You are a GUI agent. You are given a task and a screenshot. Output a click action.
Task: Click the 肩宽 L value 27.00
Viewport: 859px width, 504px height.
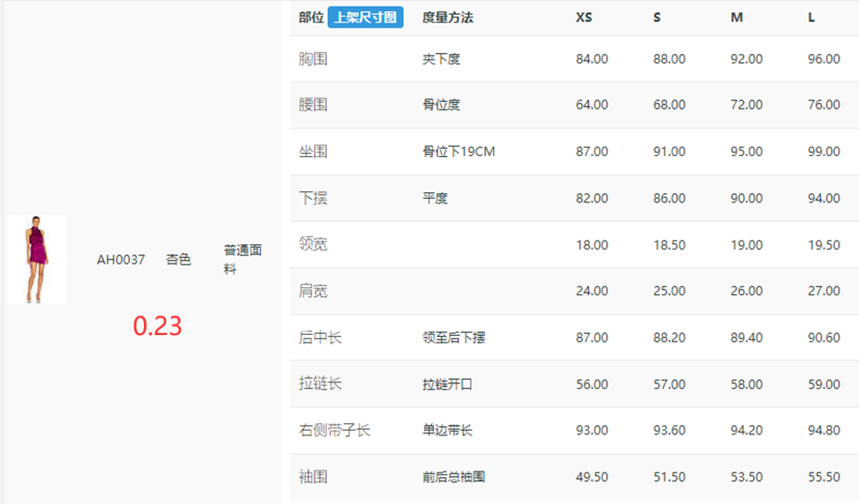pyautogui.click(x=824, y=291)
